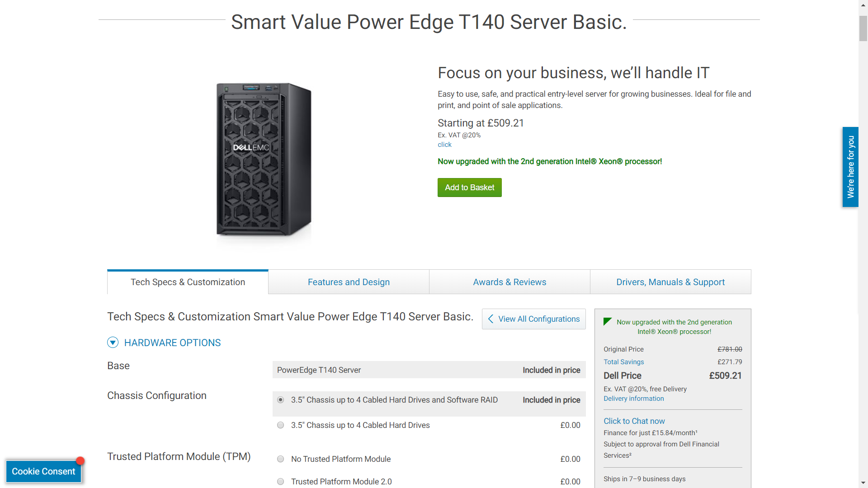Click to Chat now link
The width and height of the screenshot is (868, 488).
(x=634, y=421)
